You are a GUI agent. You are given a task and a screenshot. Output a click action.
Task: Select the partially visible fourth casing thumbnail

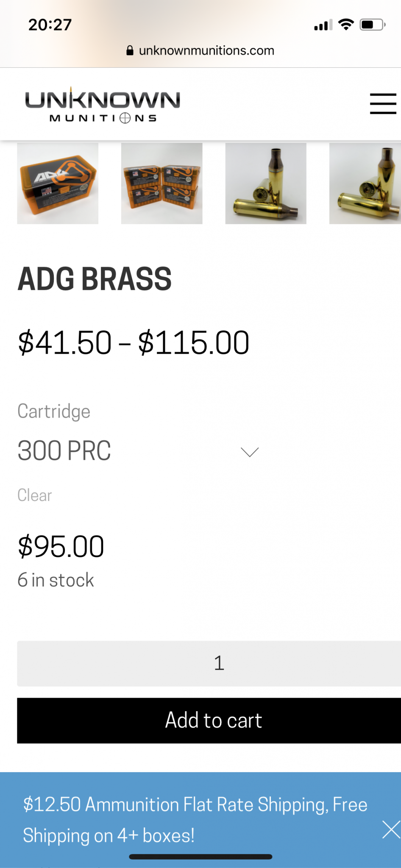click(365, 184)
